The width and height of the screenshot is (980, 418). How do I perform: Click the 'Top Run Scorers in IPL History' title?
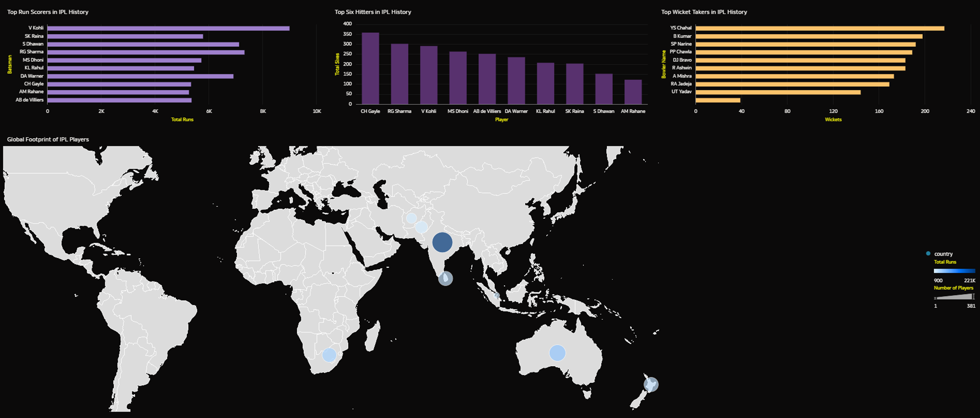tap(48, 12)
